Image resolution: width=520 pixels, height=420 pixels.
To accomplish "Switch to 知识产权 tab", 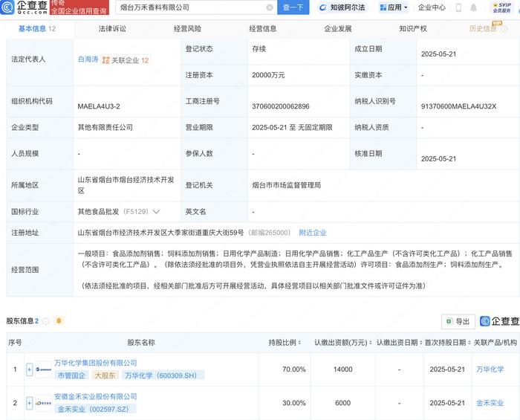I will tap(413, 29).
